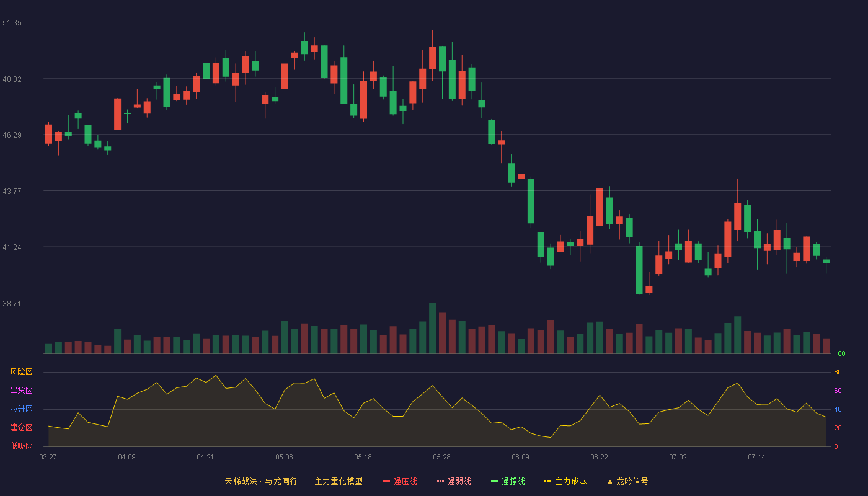Toggle the 龙吟信号 legend entry

coord(627,481)
